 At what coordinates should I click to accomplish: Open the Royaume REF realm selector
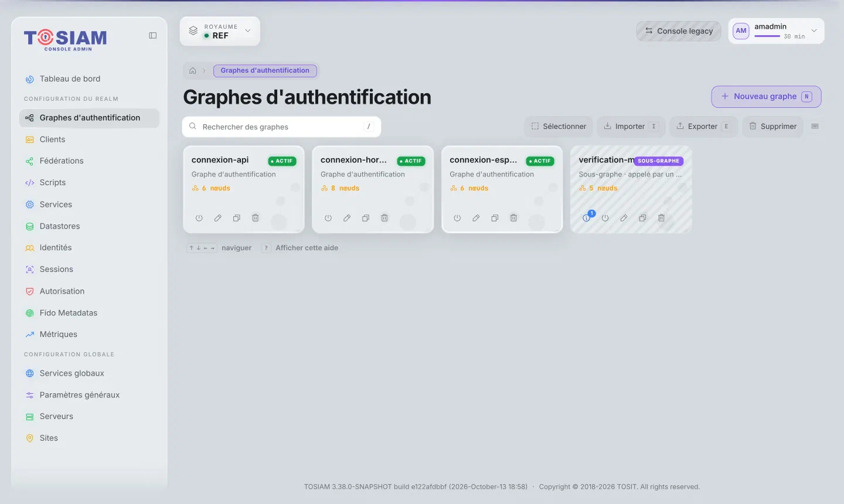click(220, 31)
